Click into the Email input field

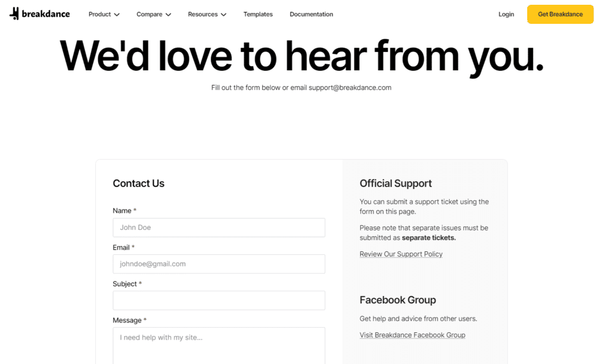(219, 264)
